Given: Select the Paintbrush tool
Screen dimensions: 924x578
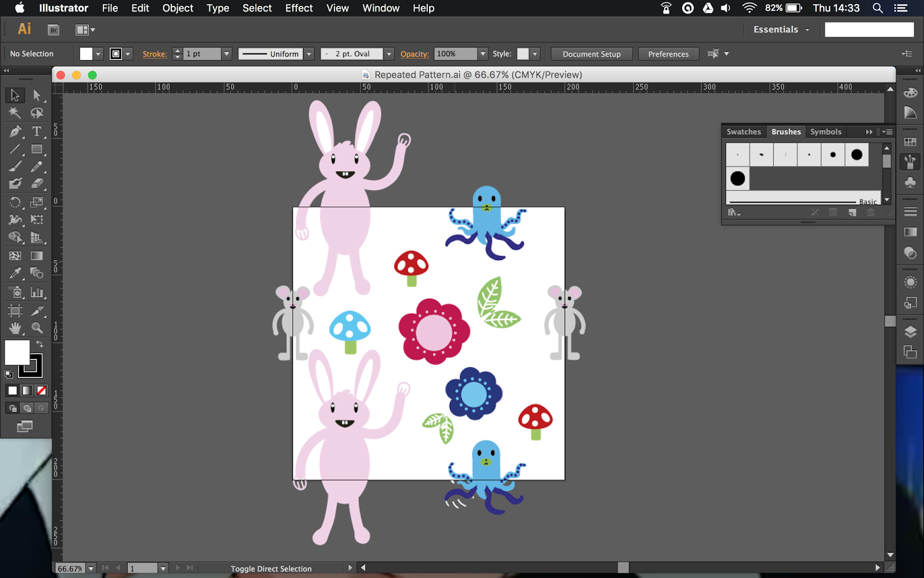Looking at the screenshot, I should point(15,166).
